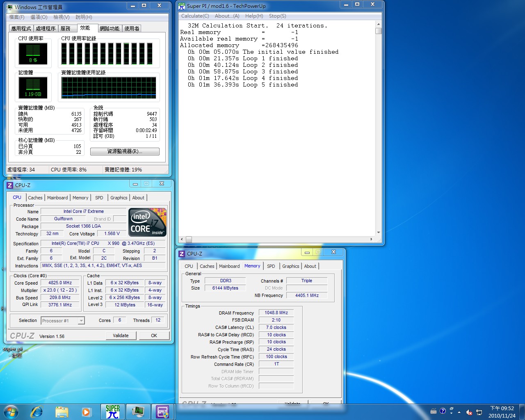This screenshot has height=420, width=525.
Task: Show hidden tray icons arrow
Action: pos(459,412)
